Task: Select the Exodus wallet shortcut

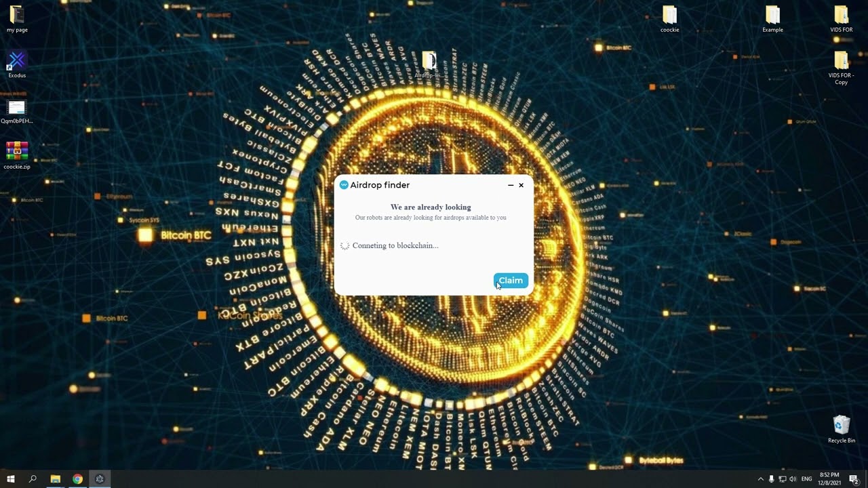Action: (x=17, y=64)
